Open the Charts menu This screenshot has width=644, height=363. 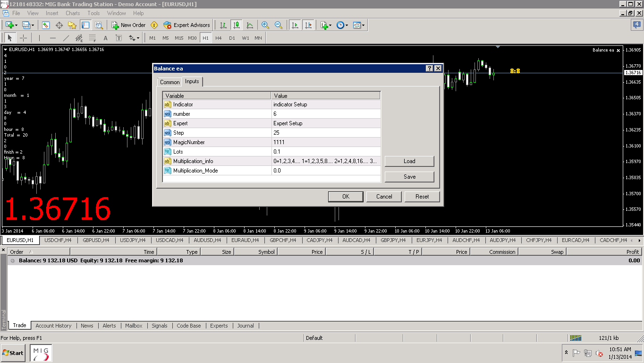point(73,13)
